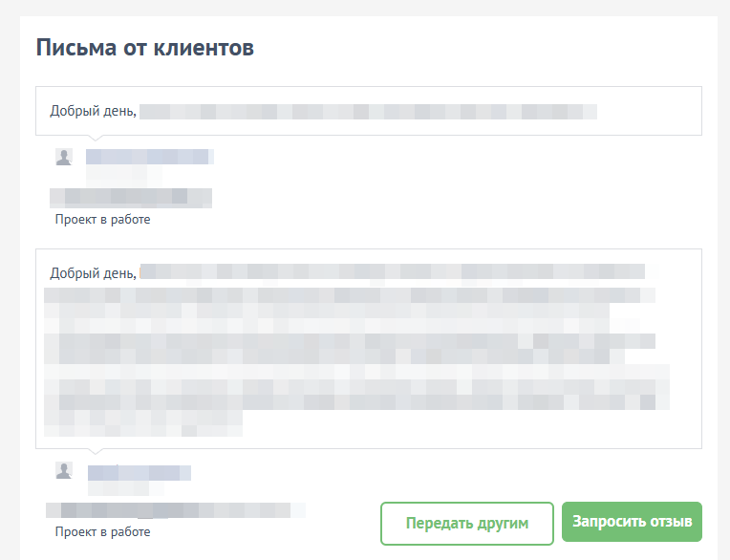The height and width of the screenshot is (560, 730).
Task: Open the second sender's blurred name link
Action: point(140,471)
